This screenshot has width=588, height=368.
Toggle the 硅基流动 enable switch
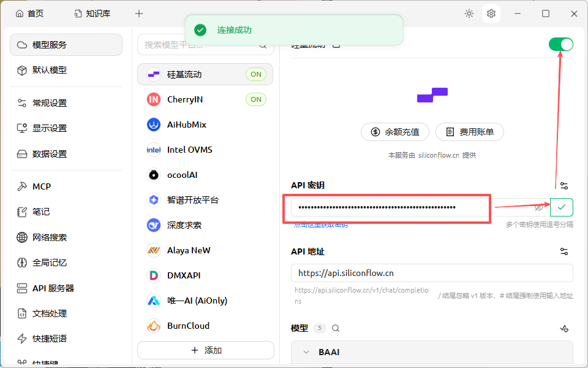tap(560, 44)
